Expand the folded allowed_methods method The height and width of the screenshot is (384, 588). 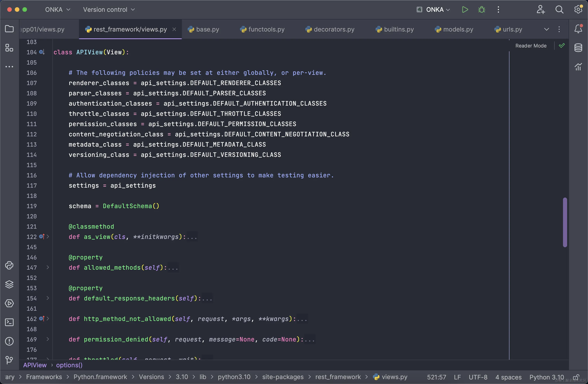(x=48, y=267)
